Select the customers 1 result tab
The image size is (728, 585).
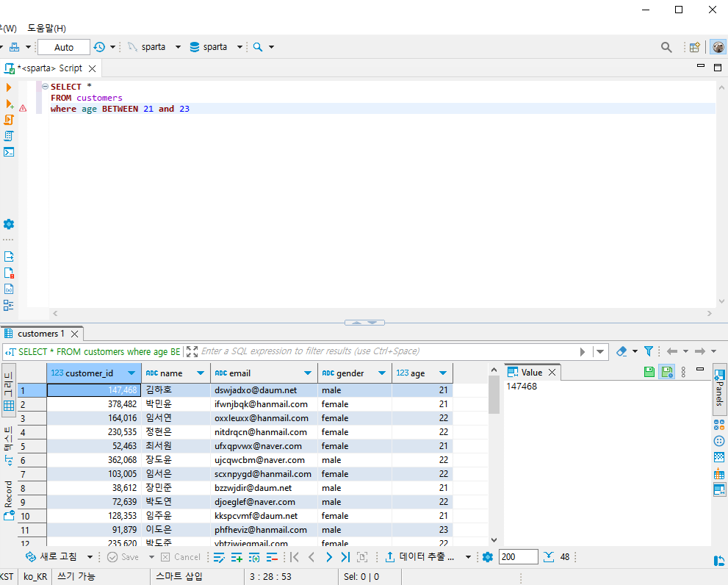pyautogui.click(x=40, y=334)
